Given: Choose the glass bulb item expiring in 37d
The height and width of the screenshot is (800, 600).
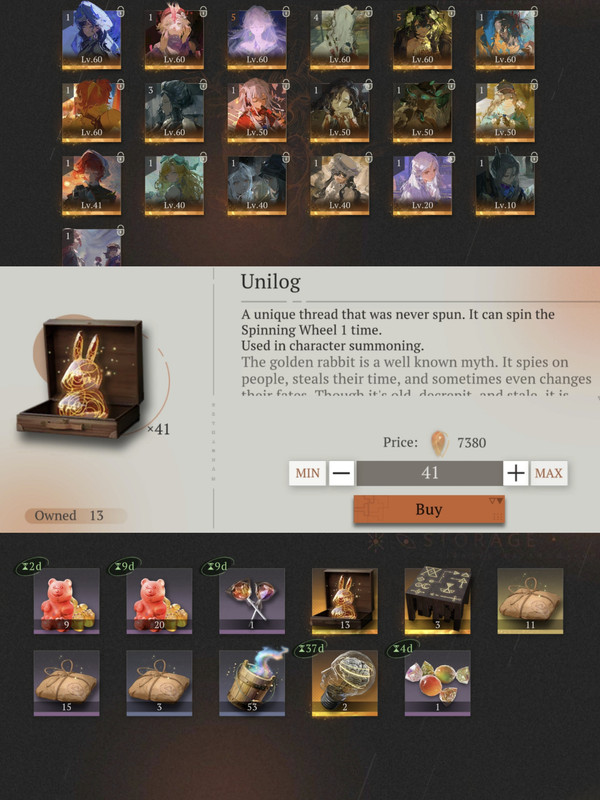Looking at the screenshot, I should 345,683.
